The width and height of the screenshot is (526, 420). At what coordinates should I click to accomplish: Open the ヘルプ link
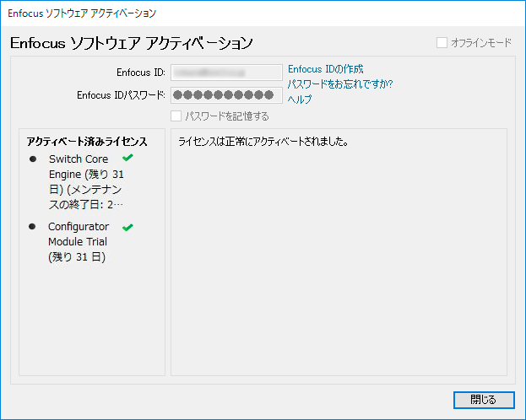300,99
